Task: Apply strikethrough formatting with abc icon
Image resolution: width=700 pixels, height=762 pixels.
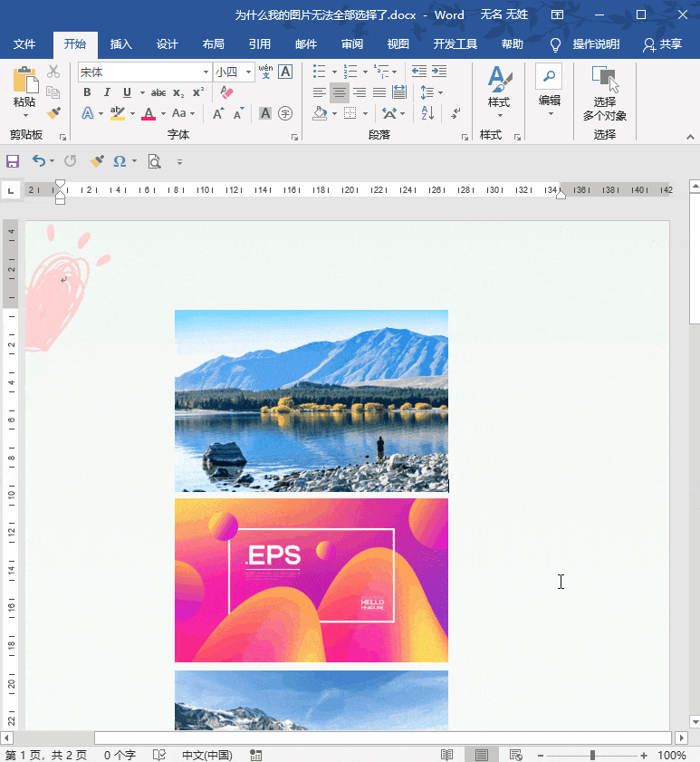Action: 158,92
